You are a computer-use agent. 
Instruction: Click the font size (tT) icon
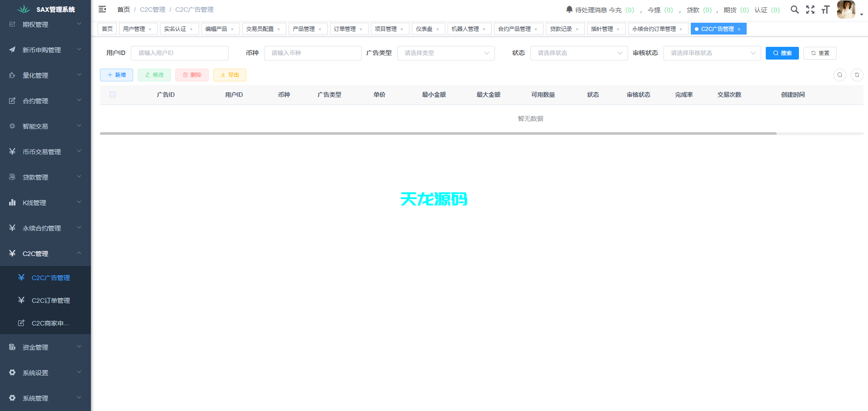click(x=826, y=9)
